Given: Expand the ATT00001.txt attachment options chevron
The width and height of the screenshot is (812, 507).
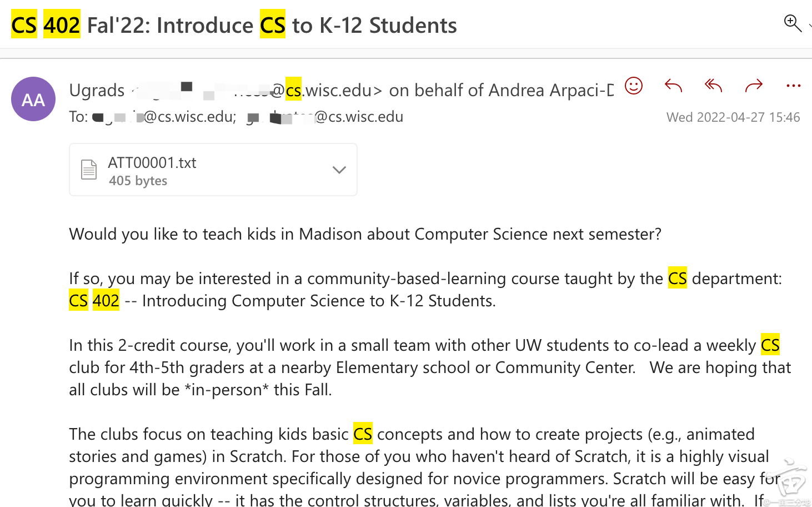Looking at the screenshot, I should (339, 170).
